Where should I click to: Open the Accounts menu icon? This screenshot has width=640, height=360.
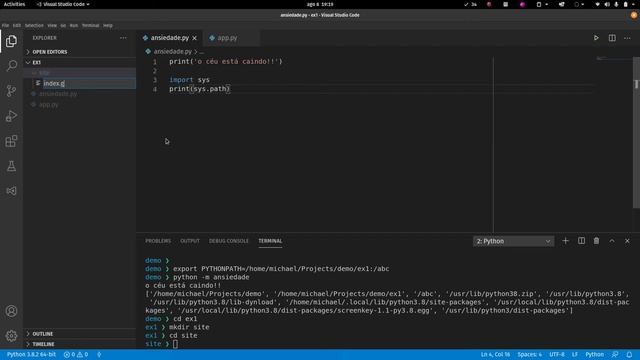point(11,311)
